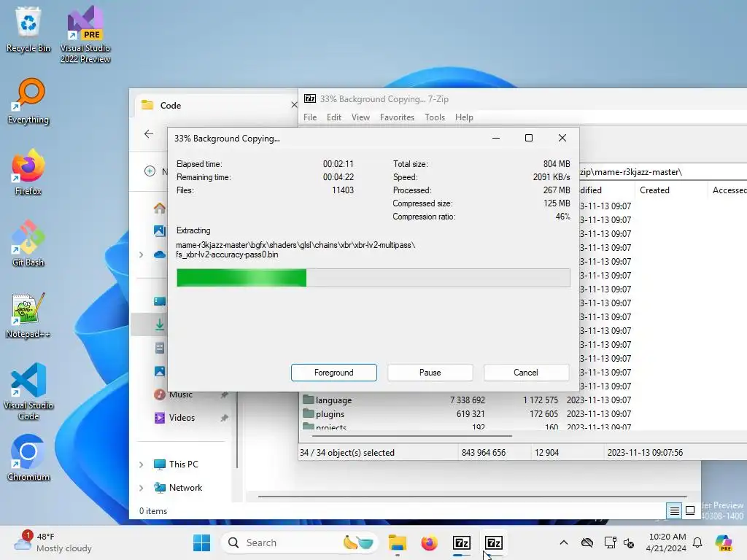Image resolution: width=747 pixels, height=560 pixels.
Task: Select the Code tab in File Explorer
Action: pos(214,105)
